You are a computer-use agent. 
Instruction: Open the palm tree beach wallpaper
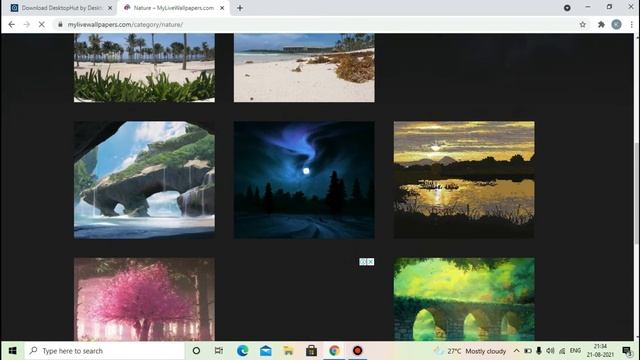point(144,68)
